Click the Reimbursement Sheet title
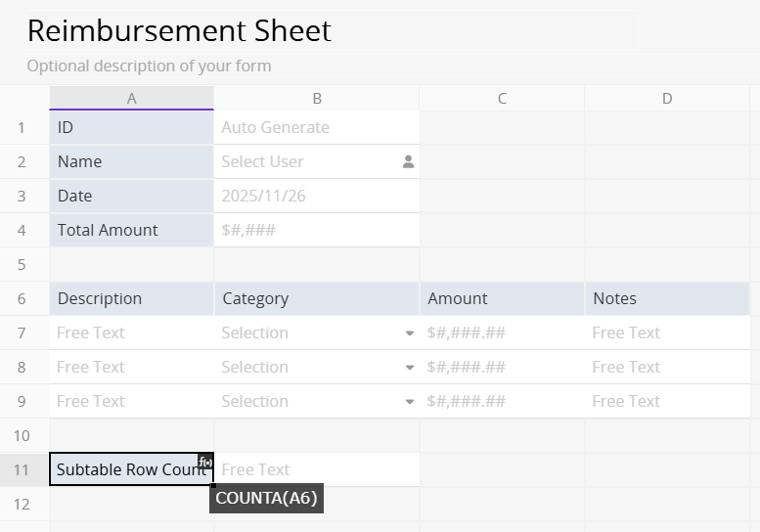Image resolution: width=760 pixels, height=532 pixels. pyautogui.click(x=179, y=31)
